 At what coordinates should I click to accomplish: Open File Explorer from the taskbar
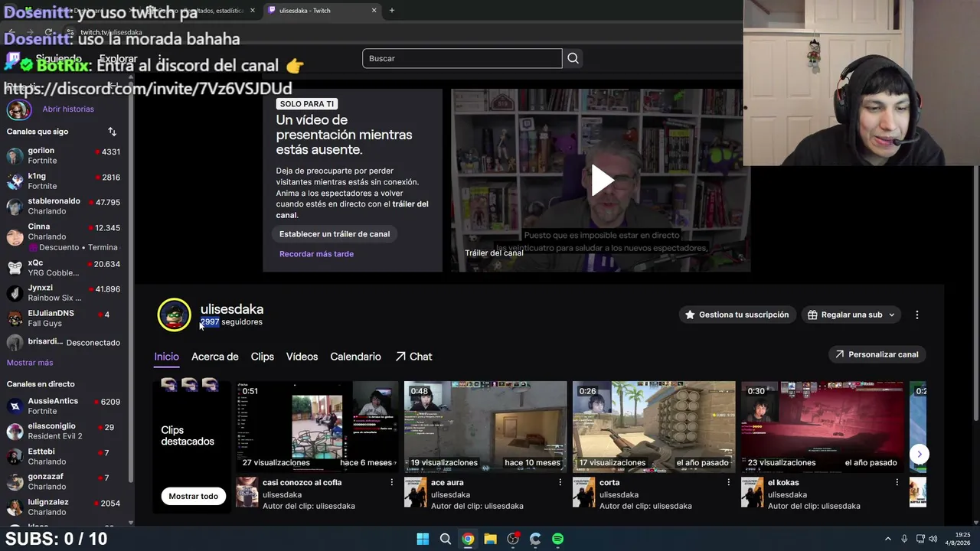pyautogui.click(x=490, y=539)
